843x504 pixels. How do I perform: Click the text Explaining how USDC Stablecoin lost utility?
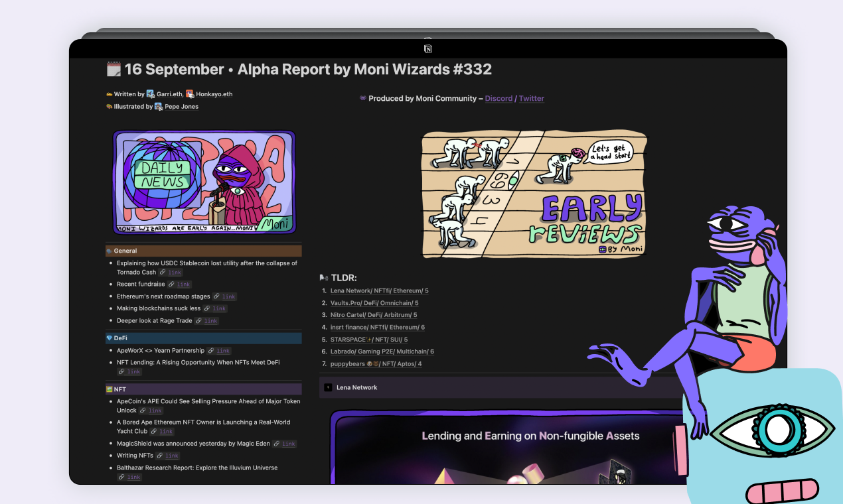pos(207,263)
